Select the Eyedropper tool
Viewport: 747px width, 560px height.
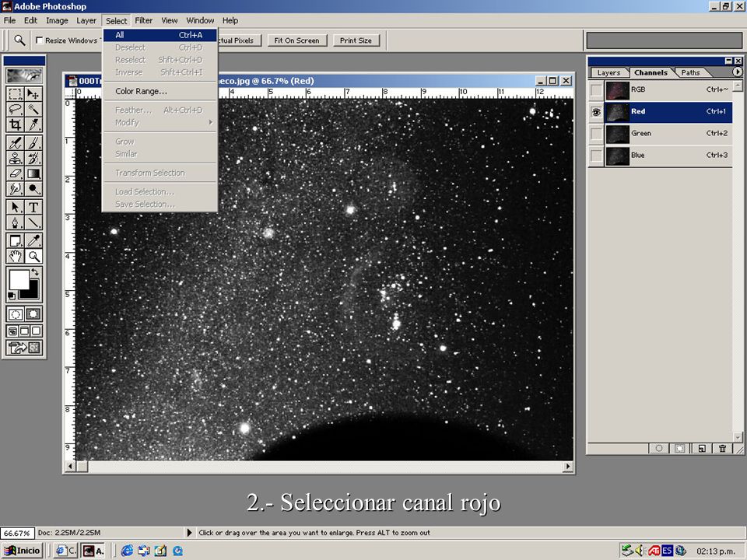click(33, 240)
